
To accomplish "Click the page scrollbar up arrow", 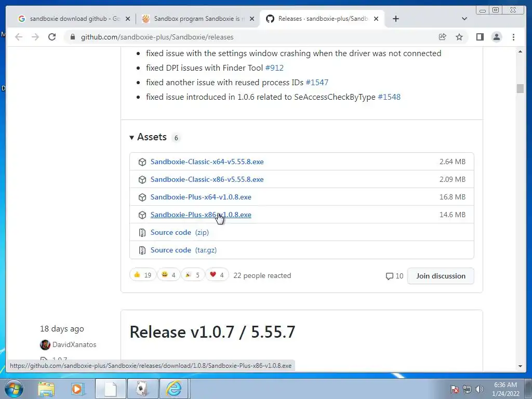I will tap(520, 51).
